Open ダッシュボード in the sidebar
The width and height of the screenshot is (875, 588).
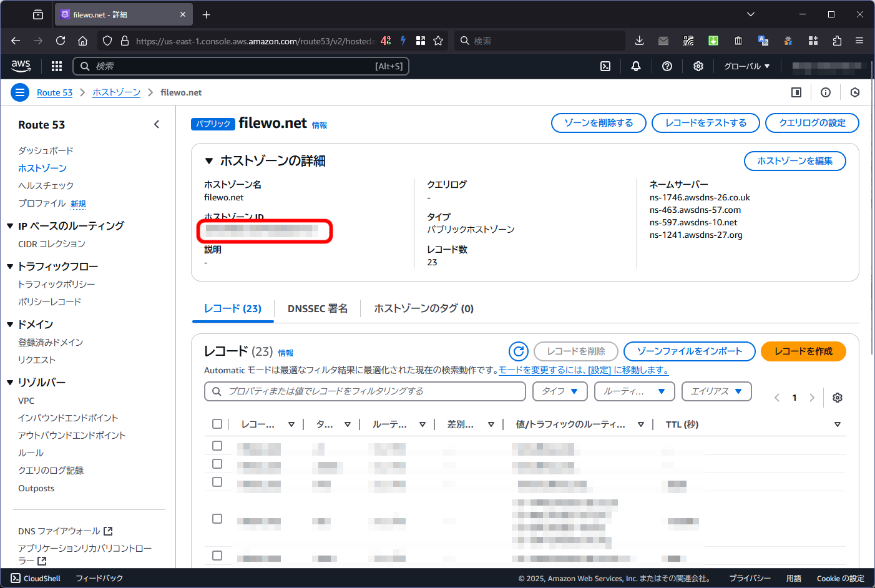46,150
